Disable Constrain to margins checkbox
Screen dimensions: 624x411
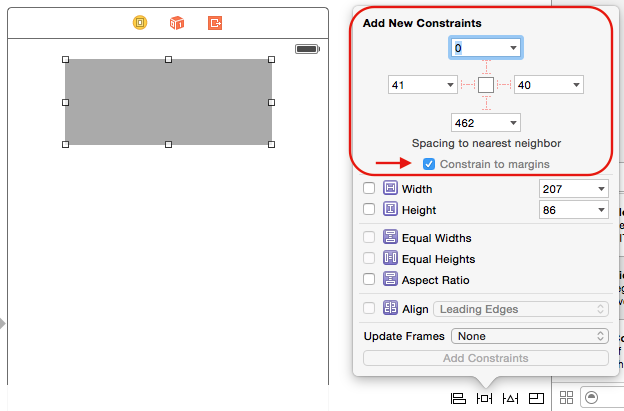(x=429, y=164)
